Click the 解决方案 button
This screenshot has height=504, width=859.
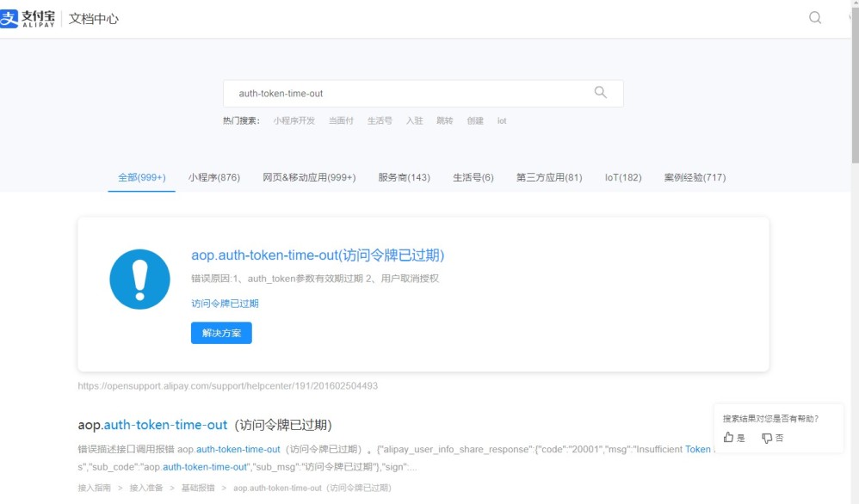pyautogui.click(x=221, y=333)
